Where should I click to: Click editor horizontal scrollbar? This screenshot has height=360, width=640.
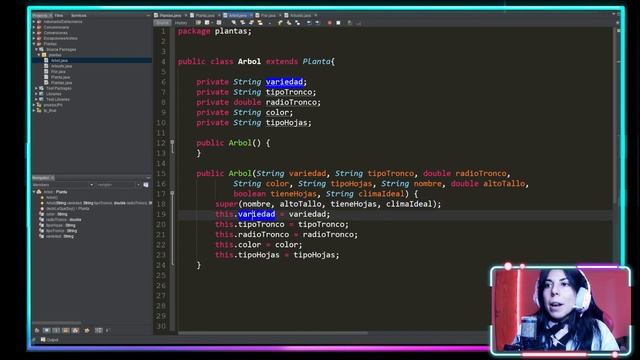tap(273, 333)
